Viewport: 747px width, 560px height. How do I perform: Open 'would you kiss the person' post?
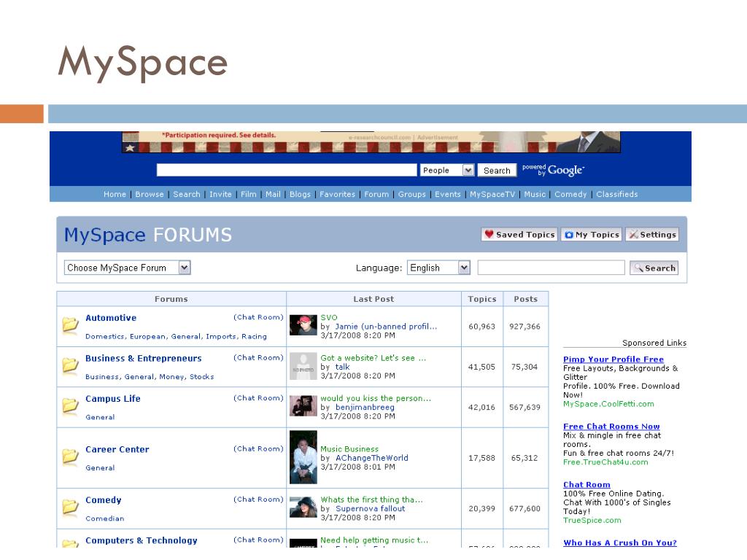[376, 399]
